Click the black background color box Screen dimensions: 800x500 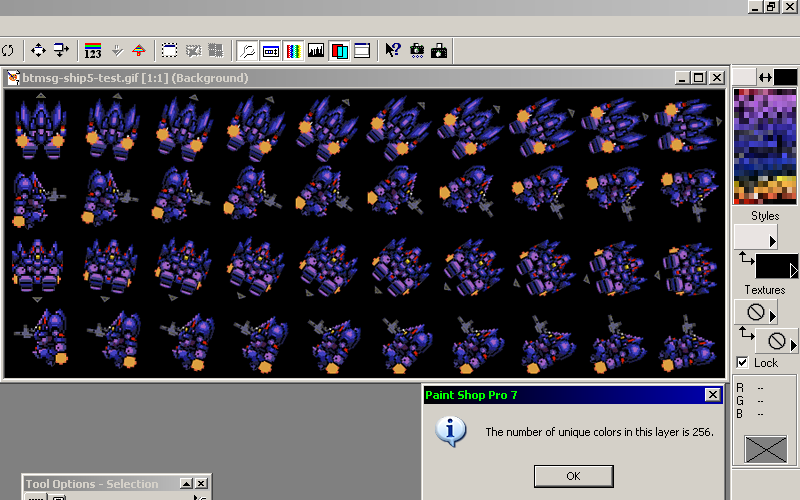(785, 77)
